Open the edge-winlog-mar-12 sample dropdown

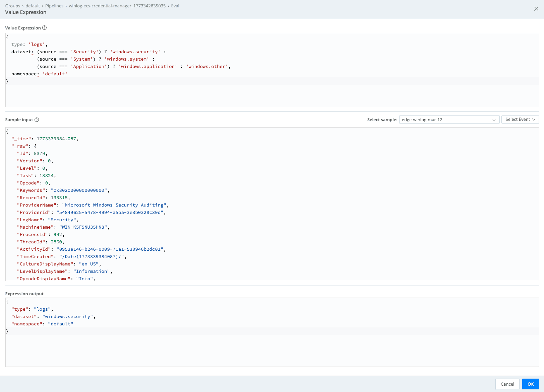[x=446, y=119]
